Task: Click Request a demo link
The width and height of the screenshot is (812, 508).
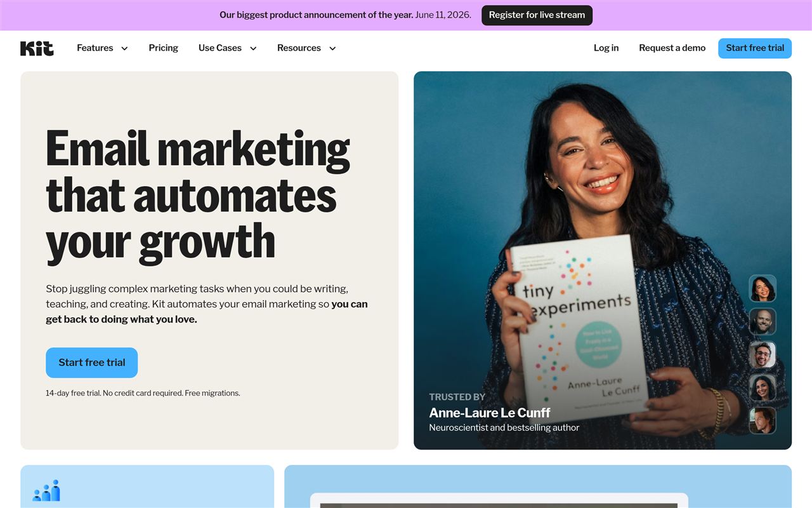Action: point(672,48)
